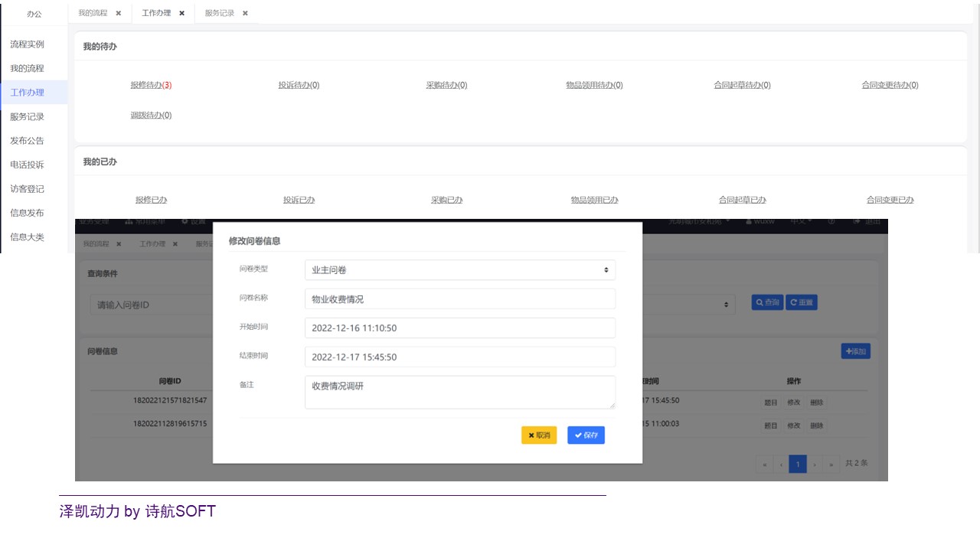Screen dimensions: 980x551
Task: Switch to the 服务记录 tab at top
Action: [x=220, y=13]
